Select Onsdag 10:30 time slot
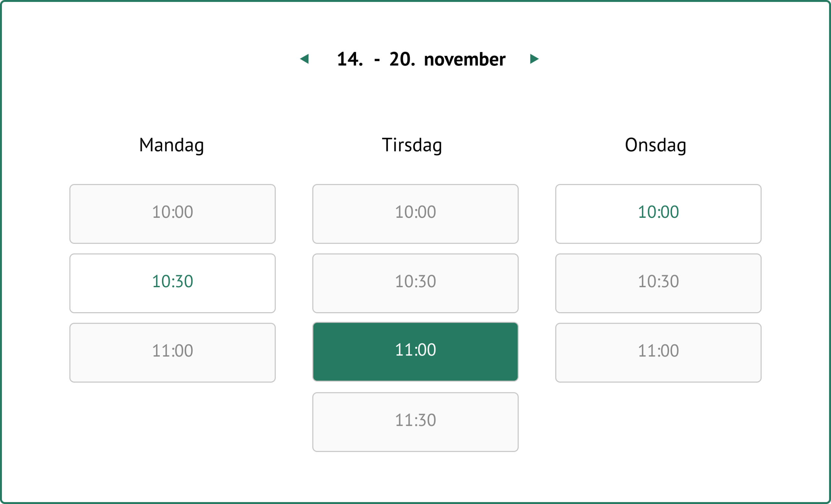The width and height of the screenshot is (831, 504). (658, 283)
